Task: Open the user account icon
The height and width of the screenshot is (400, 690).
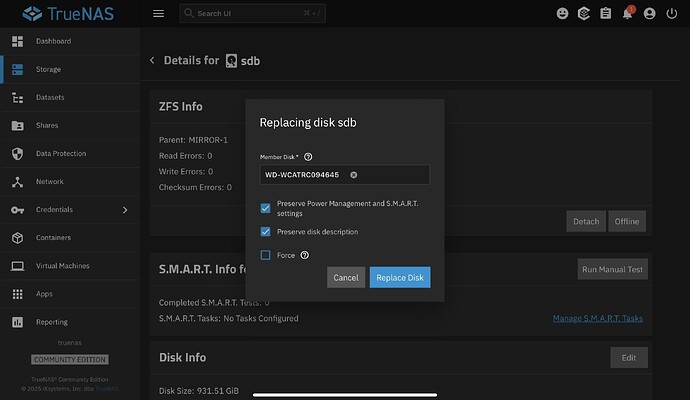Action: 651,14
